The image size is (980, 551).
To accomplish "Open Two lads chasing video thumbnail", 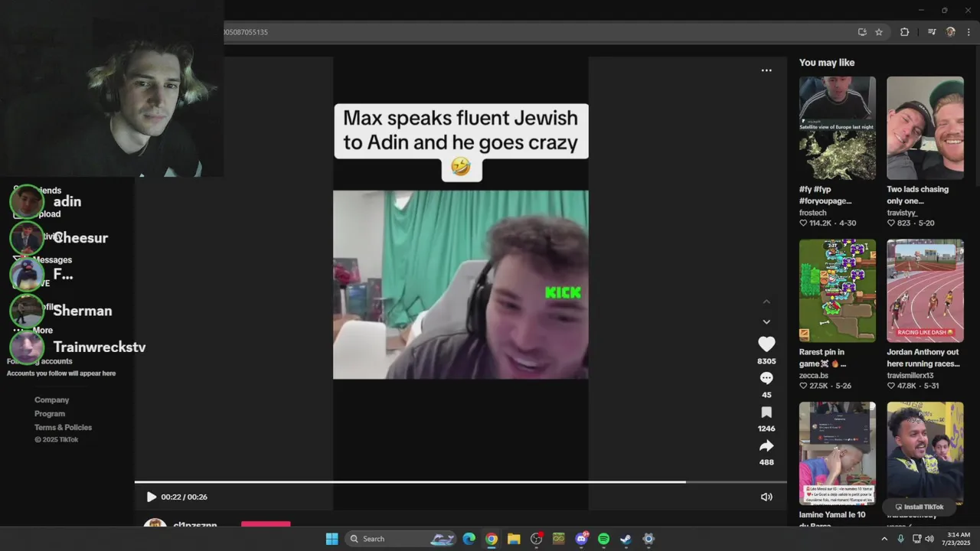I will point(925,128).
